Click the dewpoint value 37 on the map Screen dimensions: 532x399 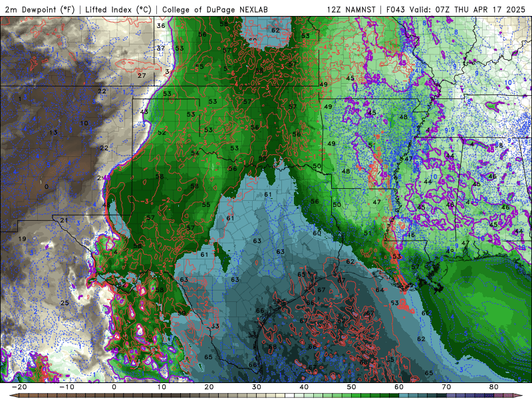(x=161, y=48)
